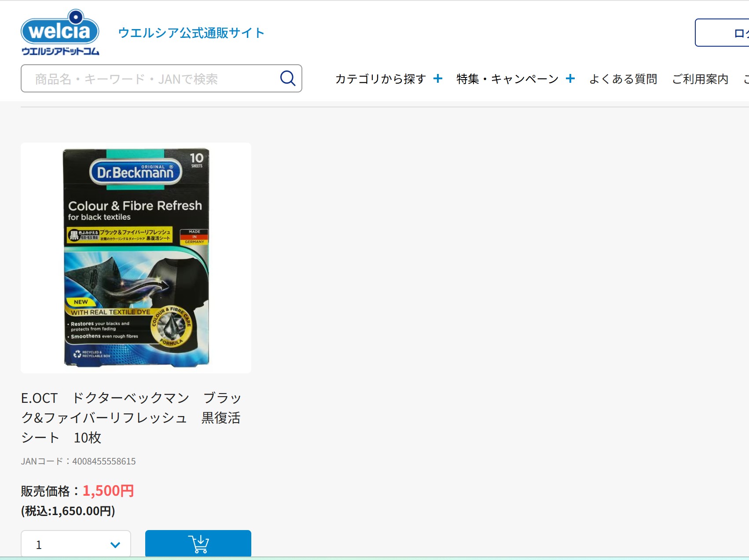Image resolution: width=749 pixels, height=560 pixels.
Task: Click the quantity dropdown chevron arrow
Action: (115, 544)
